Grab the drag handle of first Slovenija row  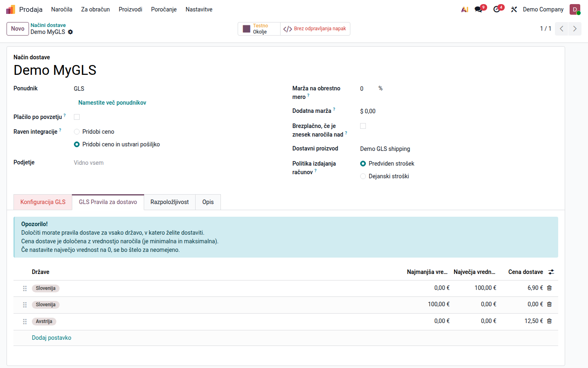point(25,288)
